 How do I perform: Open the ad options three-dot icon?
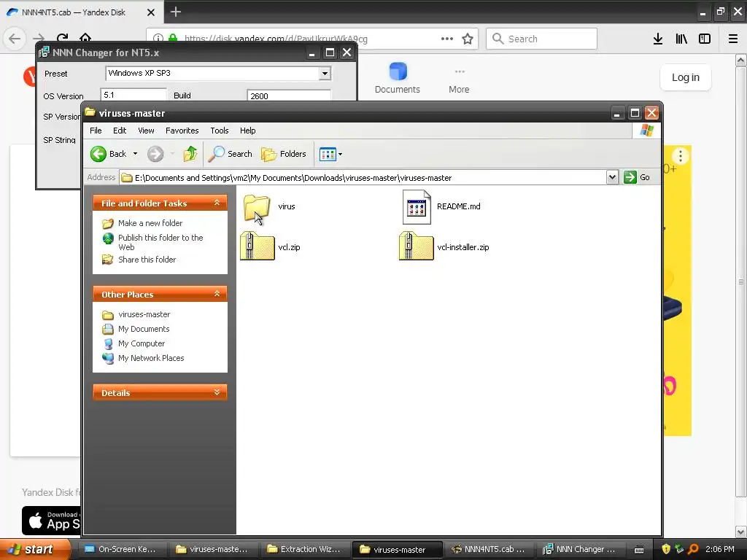pos(681,156)
